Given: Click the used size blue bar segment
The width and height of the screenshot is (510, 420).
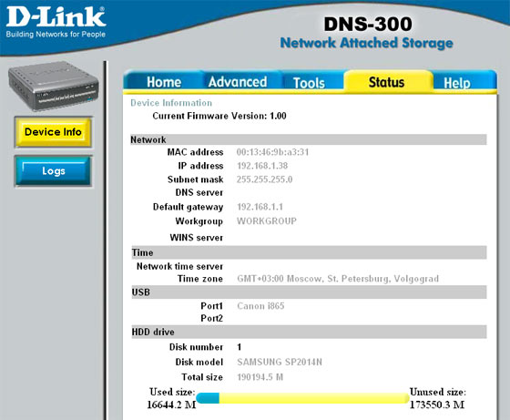Looking at the screenshot, I should pyautogui.click(x=208, y=398).
